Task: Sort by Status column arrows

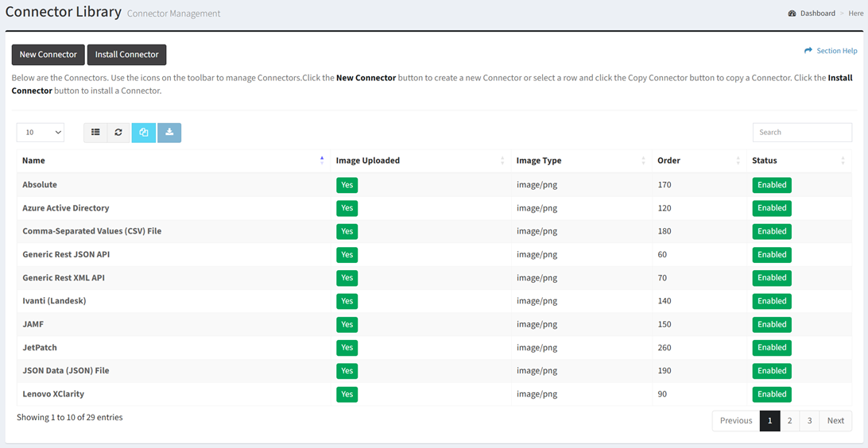Action: pos(843,160)
